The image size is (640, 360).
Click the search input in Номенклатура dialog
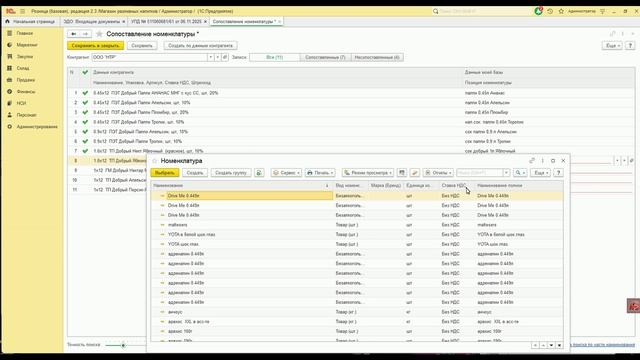click(x=480, y=173)
